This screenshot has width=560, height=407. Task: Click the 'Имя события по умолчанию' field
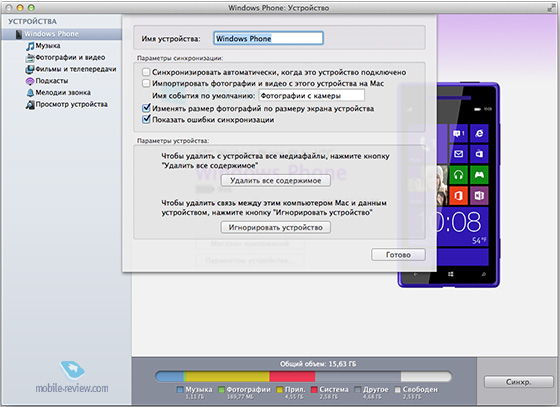311,96
